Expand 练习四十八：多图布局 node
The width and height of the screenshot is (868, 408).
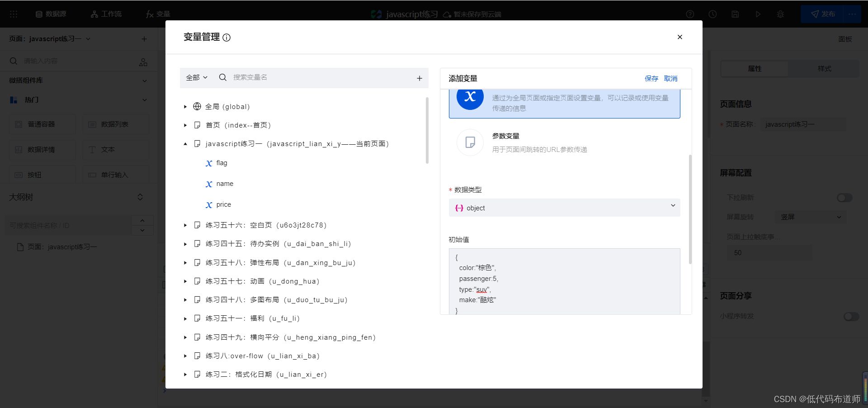185,300
